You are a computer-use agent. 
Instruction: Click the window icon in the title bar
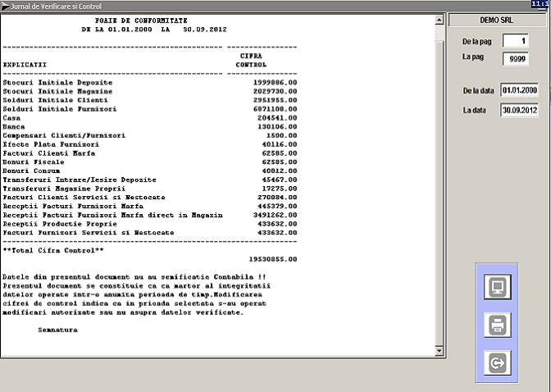(6, 6)
